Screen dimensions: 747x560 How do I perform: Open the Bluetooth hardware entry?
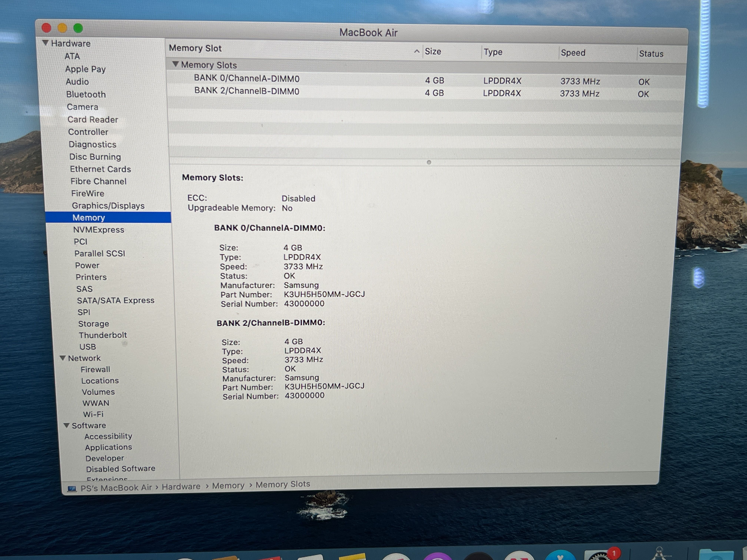pos(86,94)
